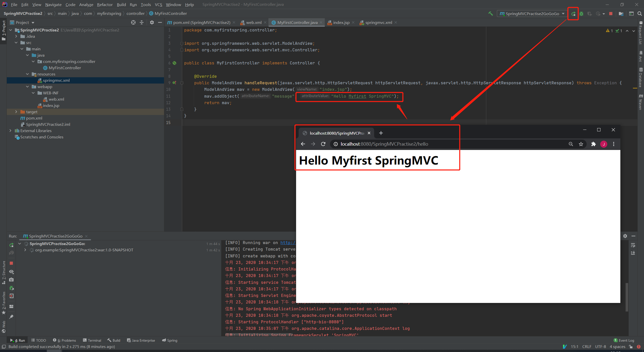Click the http link in console output

[x=288, y=243]
